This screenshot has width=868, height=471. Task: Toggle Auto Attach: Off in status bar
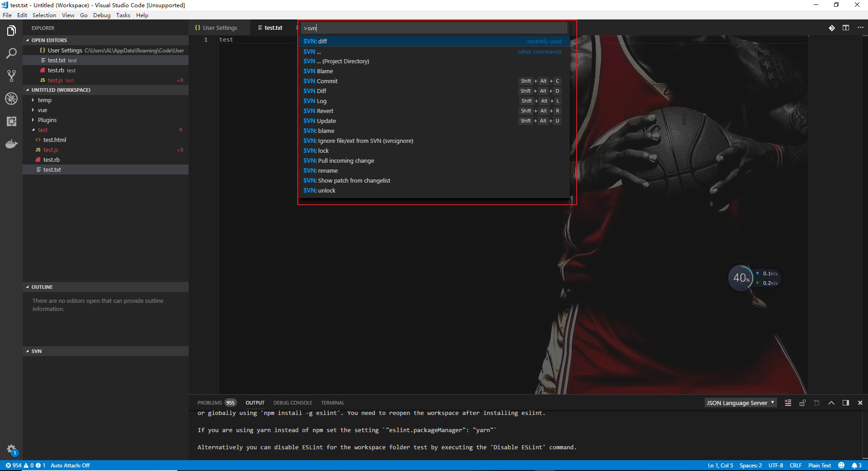coord(70,466)
